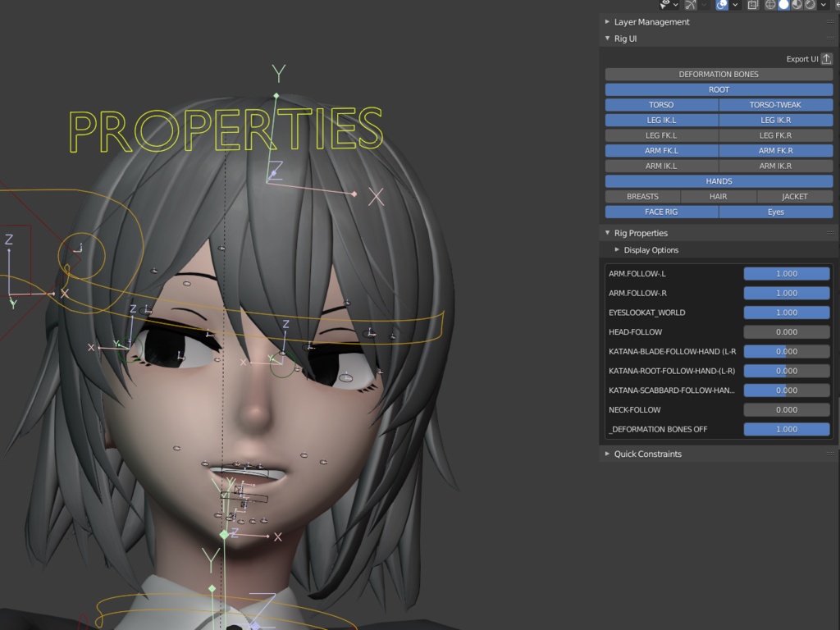The image size is (840, 630).
Task: Toggle snapping in the header
Action: [x=721, y=5]
